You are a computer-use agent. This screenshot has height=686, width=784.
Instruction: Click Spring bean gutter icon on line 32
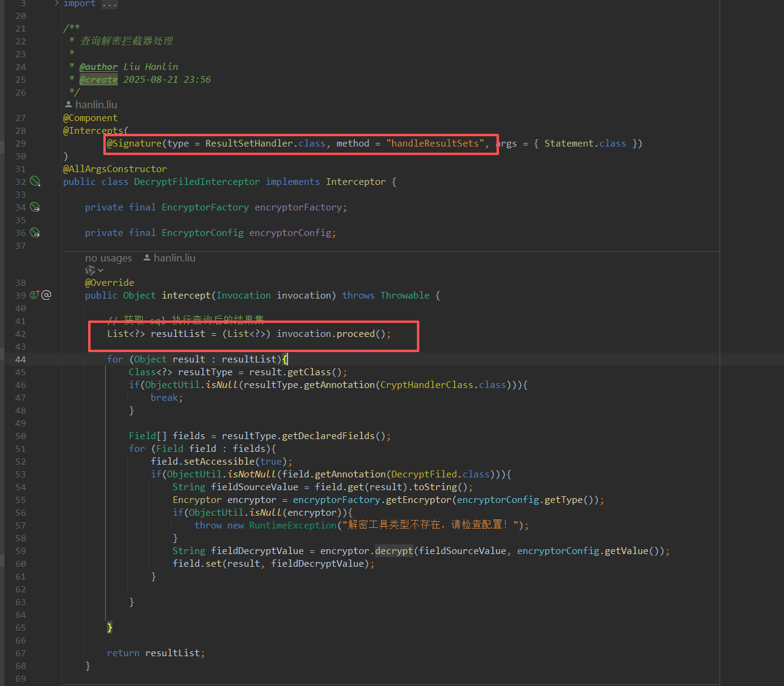click(x=35, y=182)
